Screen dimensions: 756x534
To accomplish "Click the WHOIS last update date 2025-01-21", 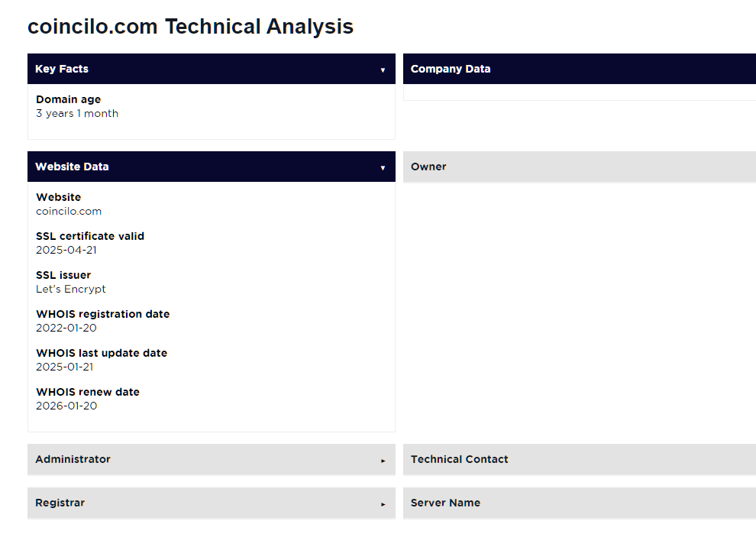I will pos(66,367).
